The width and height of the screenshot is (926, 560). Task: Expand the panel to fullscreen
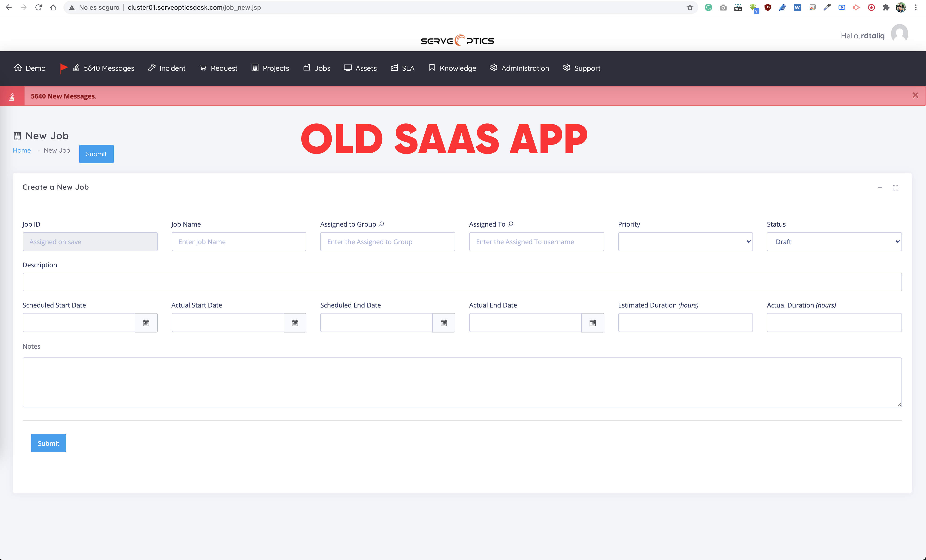[x=895, y=188]
